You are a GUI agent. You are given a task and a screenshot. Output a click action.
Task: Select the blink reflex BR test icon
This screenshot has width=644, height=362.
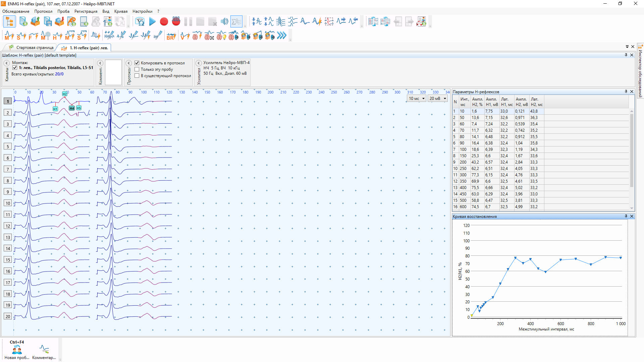point(171,36)
